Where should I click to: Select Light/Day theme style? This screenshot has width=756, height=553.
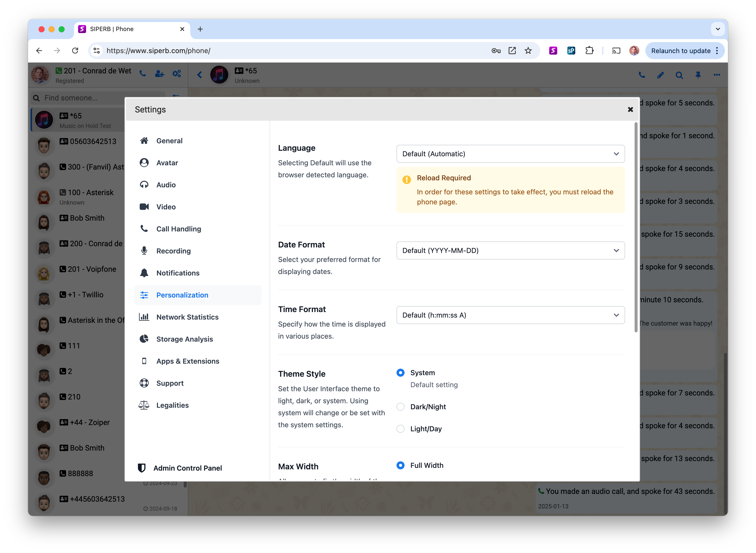pos(401,429)
